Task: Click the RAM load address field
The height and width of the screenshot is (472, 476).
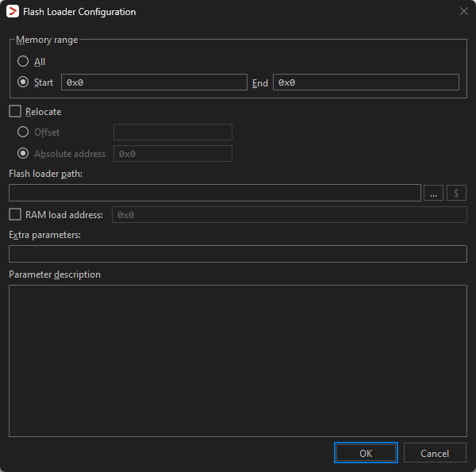Action: tap(290, 215)
